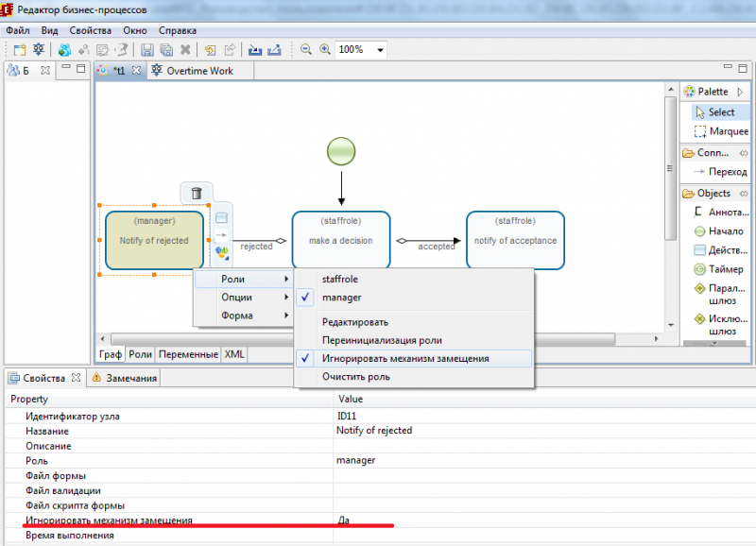Click Очистить роль in the context menu
This screenshot has width=756, height=546.
(x=355, y=377)
